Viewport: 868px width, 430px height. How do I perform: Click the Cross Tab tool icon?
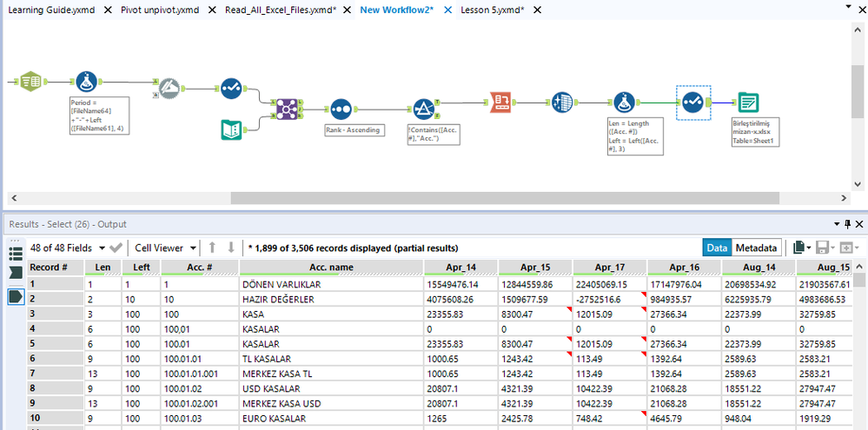pos(562,103)
